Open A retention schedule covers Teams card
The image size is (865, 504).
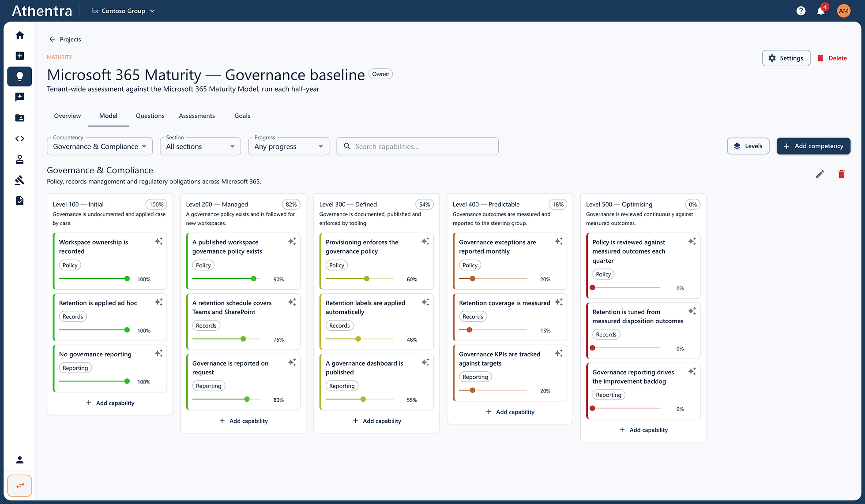pyautogui.click(x=243, y=322)
